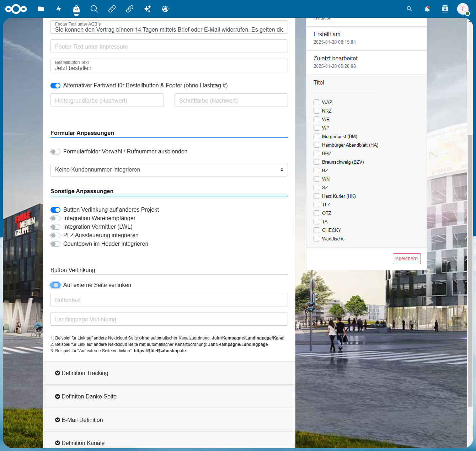Click the page vertical scrollbar thumb

coord(470,271)
